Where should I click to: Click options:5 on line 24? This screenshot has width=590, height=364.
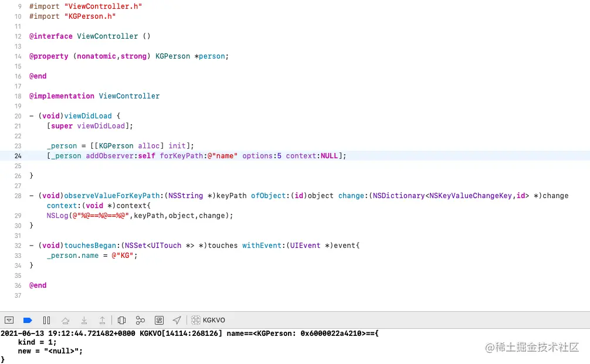click(262, 156)
